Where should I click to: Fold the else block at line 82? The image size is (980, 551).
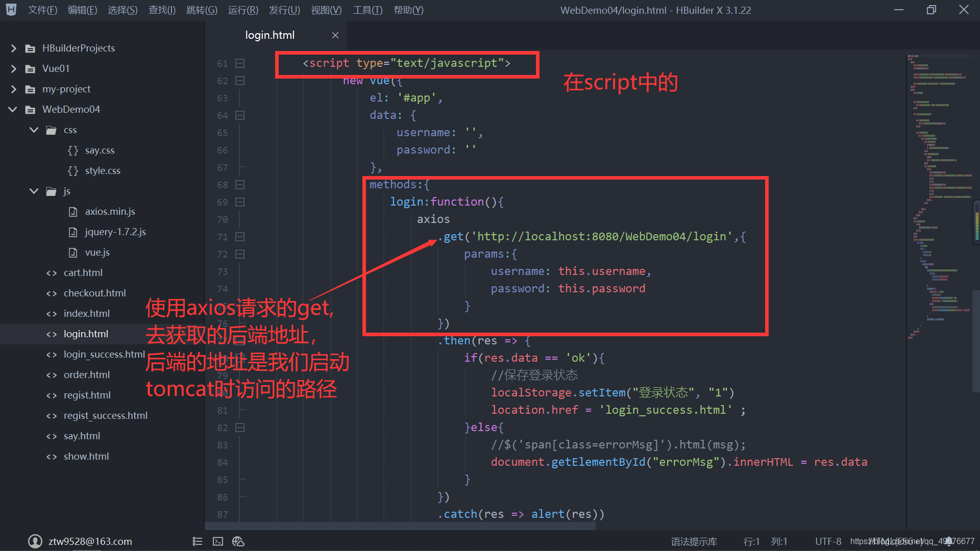(x=240, y=428)
